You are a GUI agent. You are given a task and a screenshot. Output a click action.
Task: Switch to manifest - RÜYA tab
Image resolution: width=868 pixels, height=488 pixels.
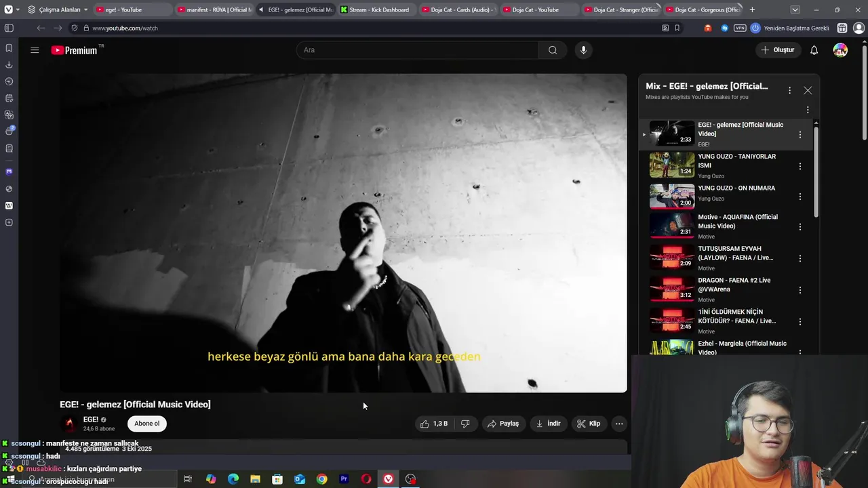point(214,9)
